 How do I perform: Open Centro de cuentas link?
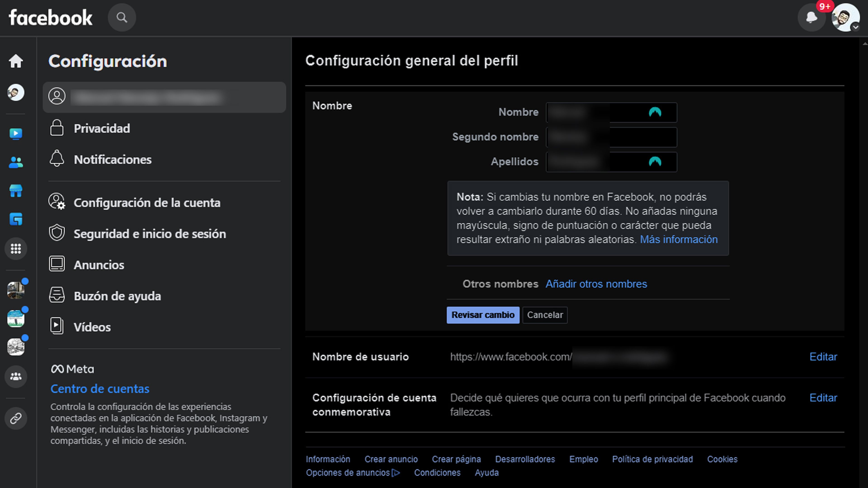click(100, 389)
